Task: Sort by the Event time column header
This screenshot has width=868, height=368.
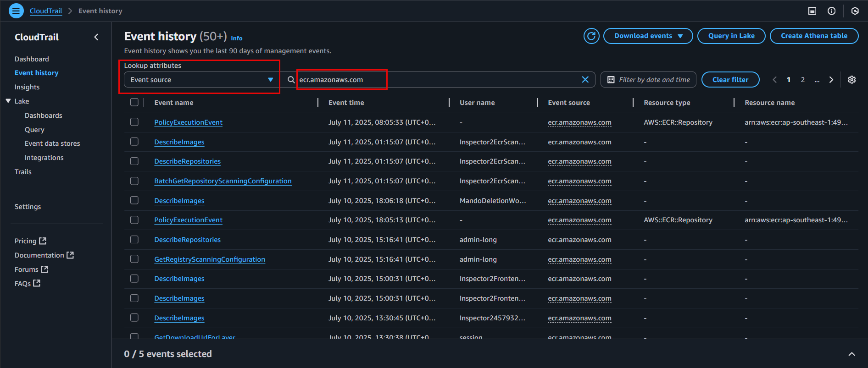Action: pos(346,103)
